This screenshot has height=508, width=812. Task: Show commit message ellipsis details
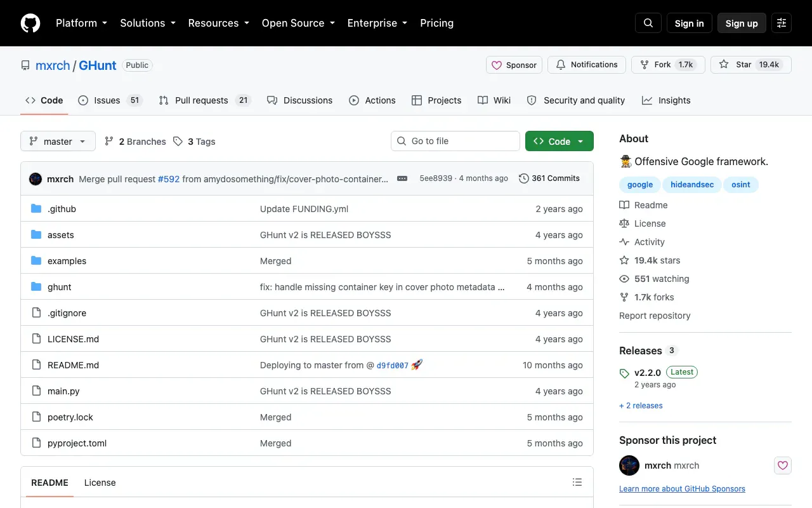[x=402, y=178]
